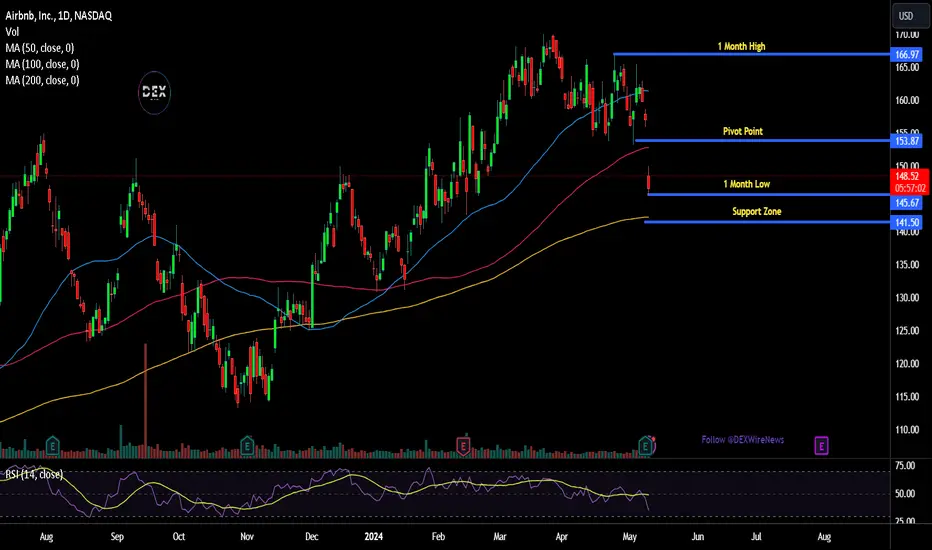Open the USD currency selector

click(x=909, y=16)
